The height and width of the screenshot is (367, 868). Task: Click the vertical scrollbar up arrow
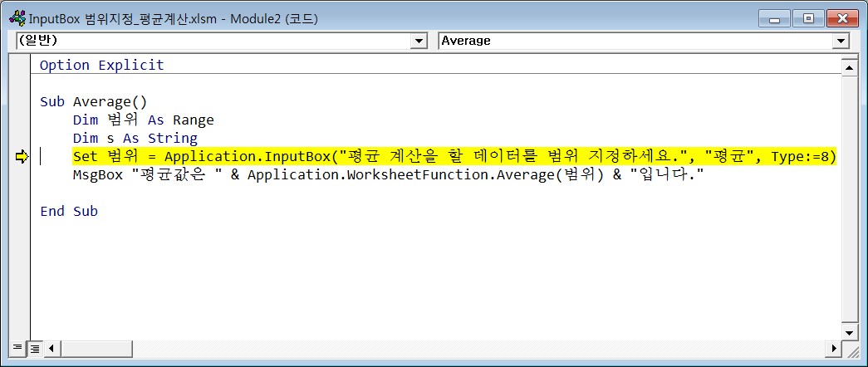point(849,67)
